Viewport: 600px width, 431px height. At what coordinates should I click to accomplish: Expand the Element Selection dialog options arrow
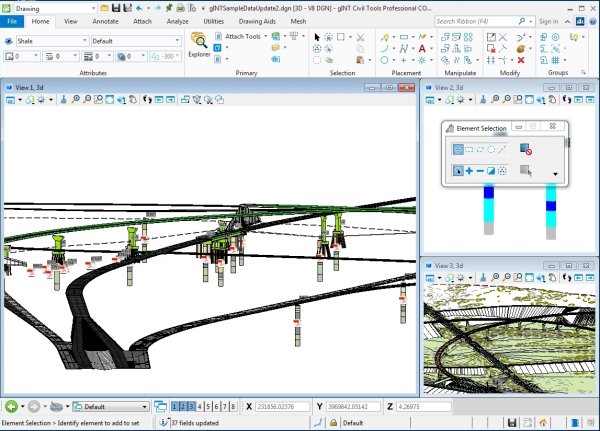(x=555, y=174)
